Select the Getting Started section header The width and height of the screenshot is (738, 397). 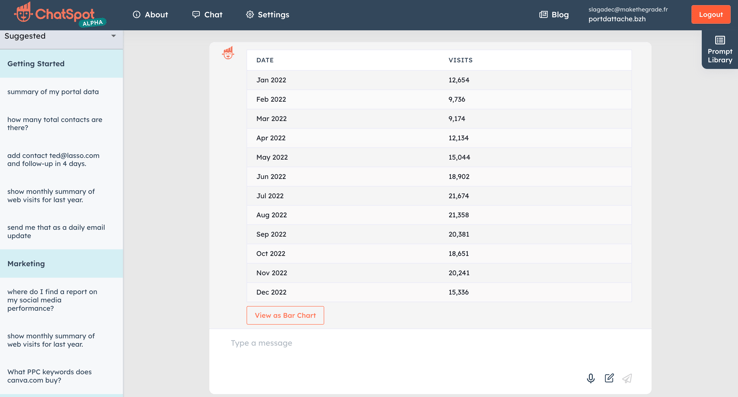coord(61,64)
